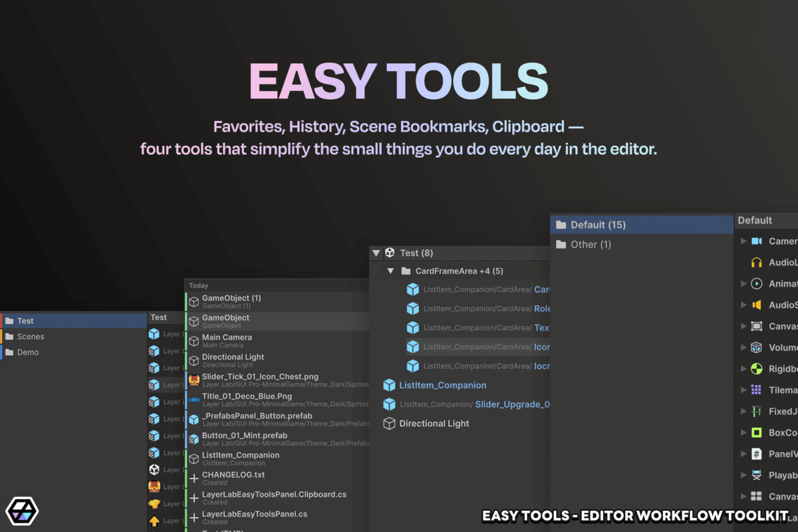The image size is (798, 532).
Task: Collapse the CardFrameArea +4 (5) folder
Action: (390, 271)
